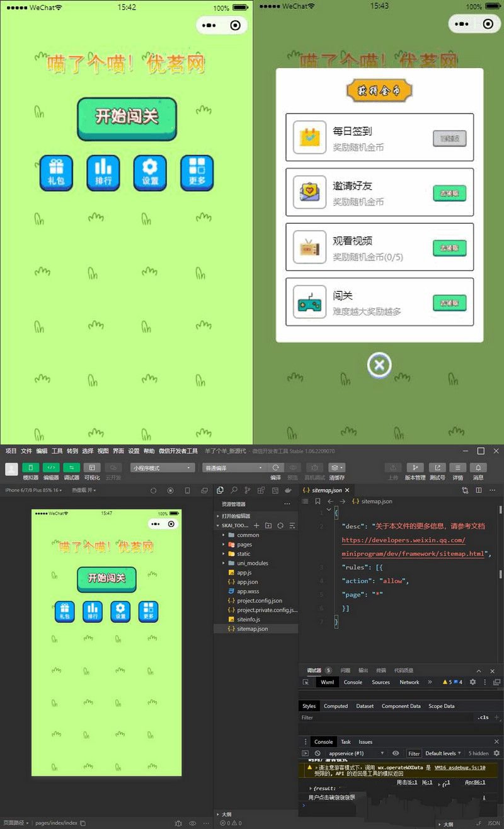Viewport: 504px width, 829px height.
Task: Click 去领取 button for 邀请好友
Action: [449, 194]
